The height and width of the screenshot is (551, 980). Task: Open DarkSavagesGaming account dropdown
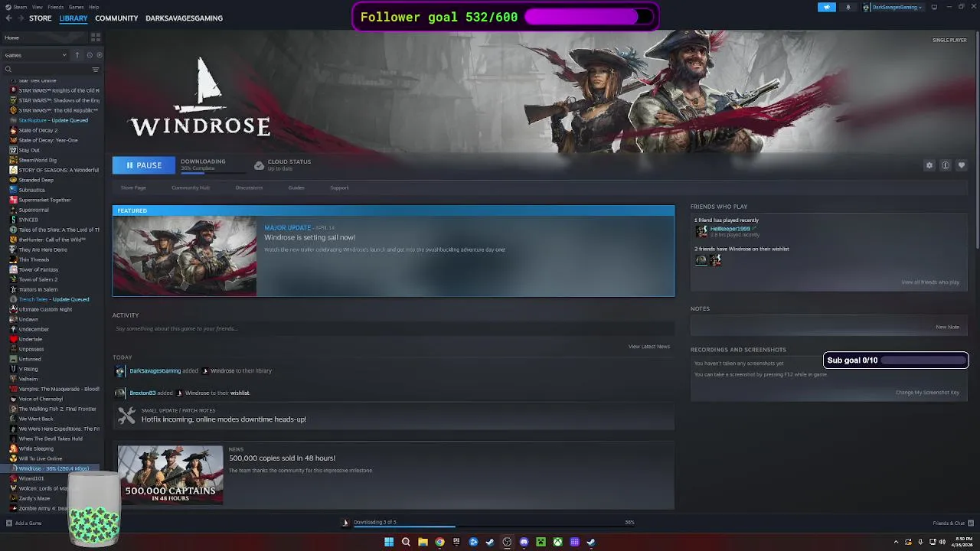click(893, 7)
